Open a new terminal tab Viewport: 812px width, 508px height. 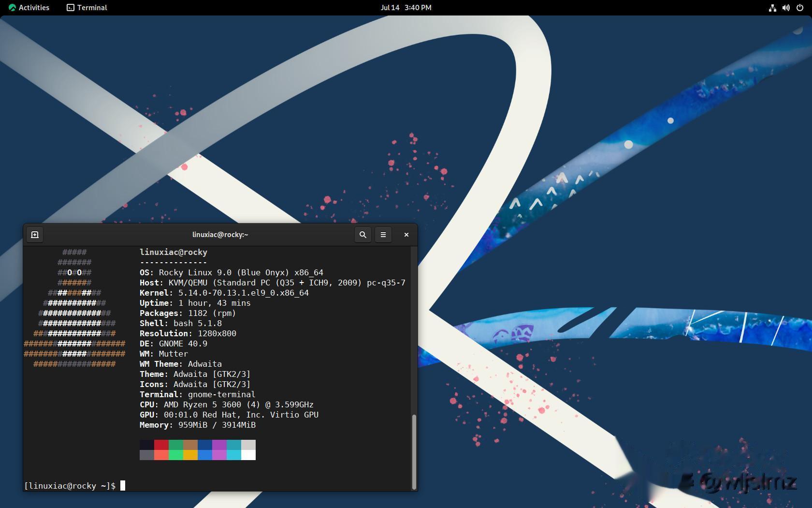point(35,235)
